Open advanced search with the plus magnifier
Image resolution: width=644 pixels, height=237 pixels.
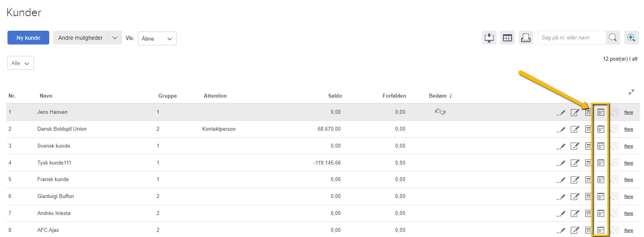(x=631, y=38)
